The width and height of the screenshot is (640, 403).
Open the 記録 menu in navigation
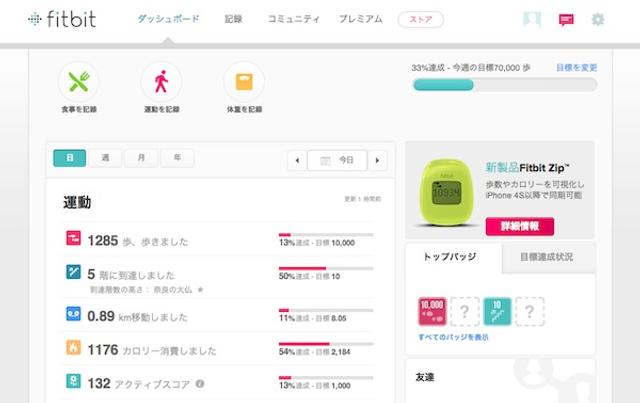(233, 19)
